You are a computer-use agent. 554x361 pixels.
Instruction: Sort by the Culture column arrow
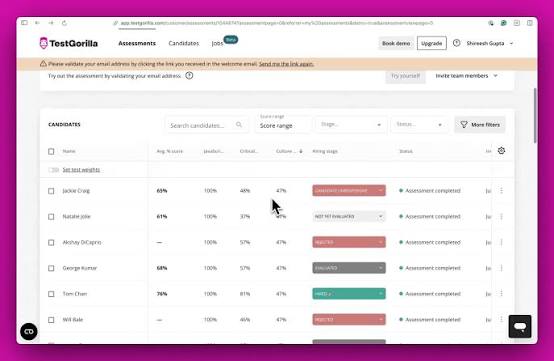[x=301, y=151]
